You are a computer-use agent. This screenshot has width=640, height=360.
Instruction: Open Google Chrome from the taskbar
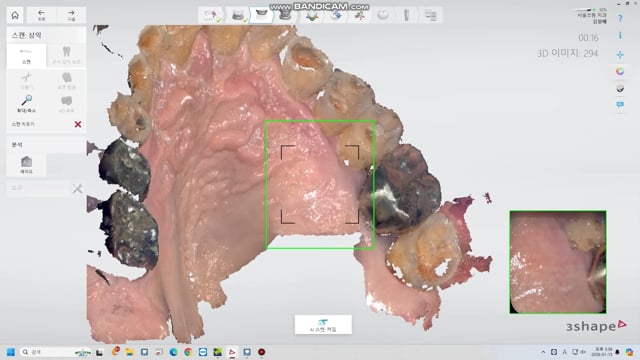coord(188,352)
